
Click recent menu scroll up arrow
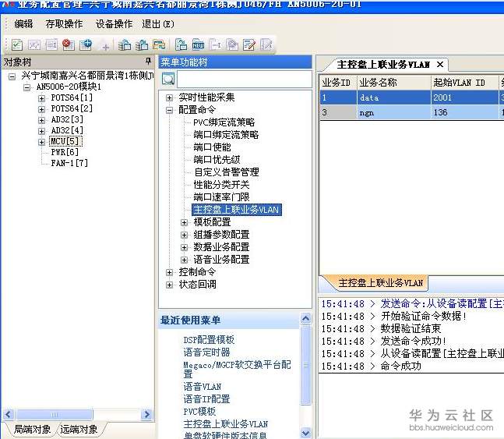pos(305,319)
